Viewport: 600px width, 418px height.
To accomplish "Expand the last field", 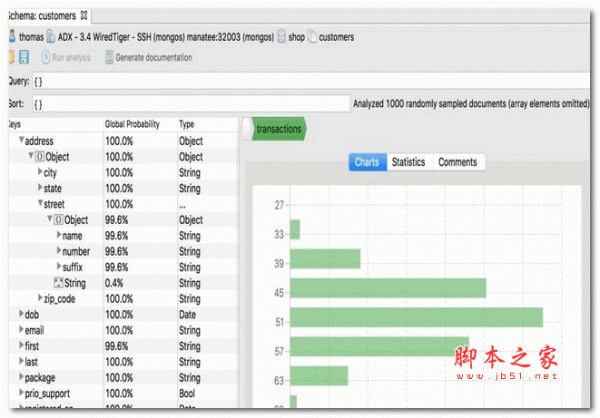I will click(21, 361).
